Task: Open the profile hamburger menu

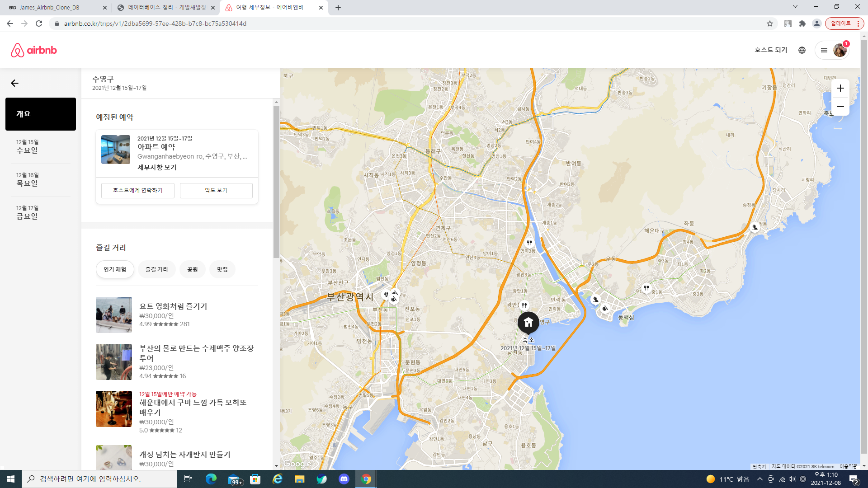Action: (x=824, y=50)
